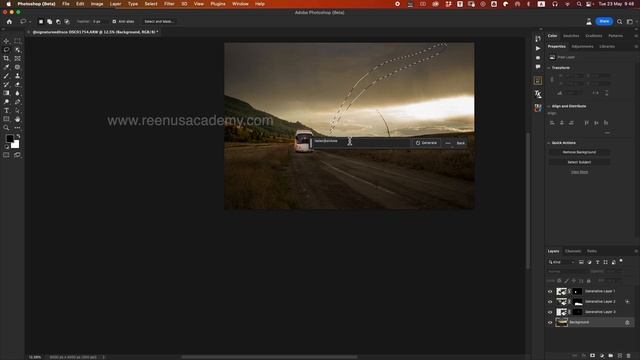Choose Intersect with Selection mode
The image size is (640, 360).
pyautogui.click(x=67, y=21)
